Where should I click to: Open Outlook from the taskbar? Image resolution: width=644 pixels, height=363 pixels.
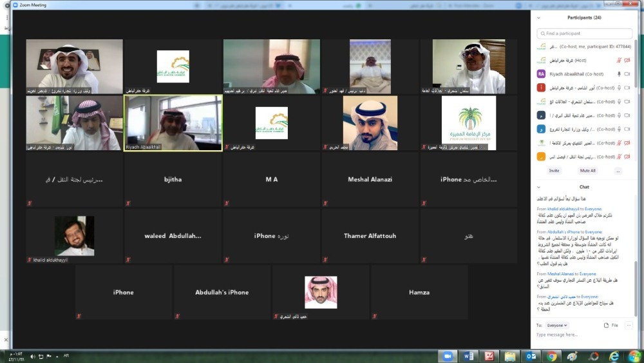pos(531,356)
